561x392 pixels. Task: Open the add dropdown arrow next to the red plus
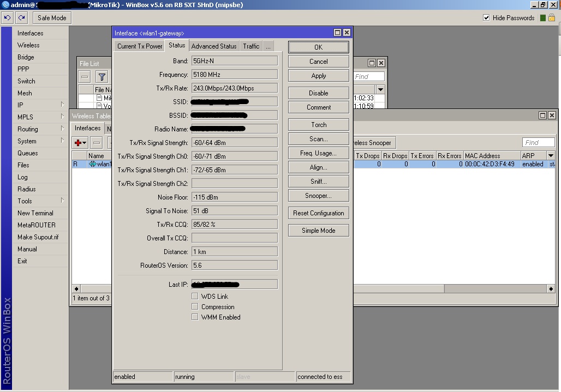85,143
